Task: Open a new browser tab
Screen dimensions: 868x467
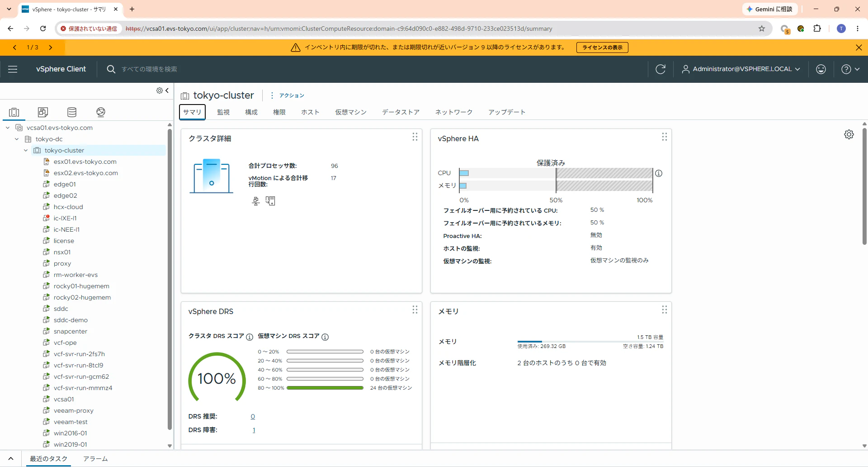Action: point(132,9)
